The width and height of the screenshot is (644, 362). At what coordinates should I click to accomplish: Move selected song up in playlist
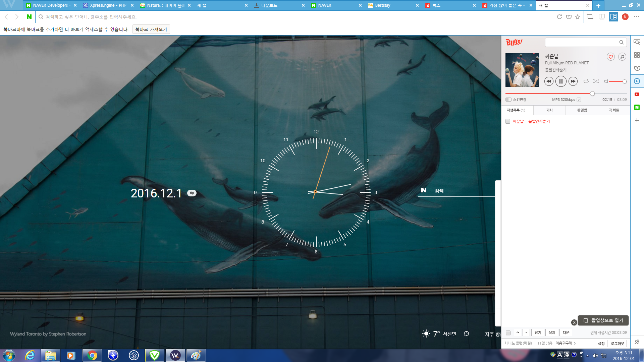click(x=518, y=333)
